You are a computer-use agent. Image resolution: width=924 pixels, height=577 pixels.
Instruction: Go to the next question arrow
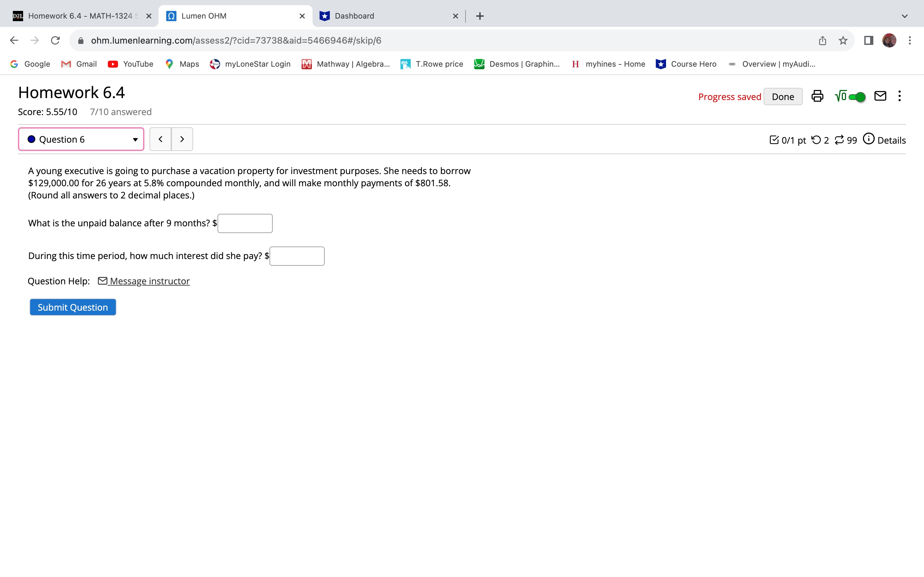pos(182,139)
